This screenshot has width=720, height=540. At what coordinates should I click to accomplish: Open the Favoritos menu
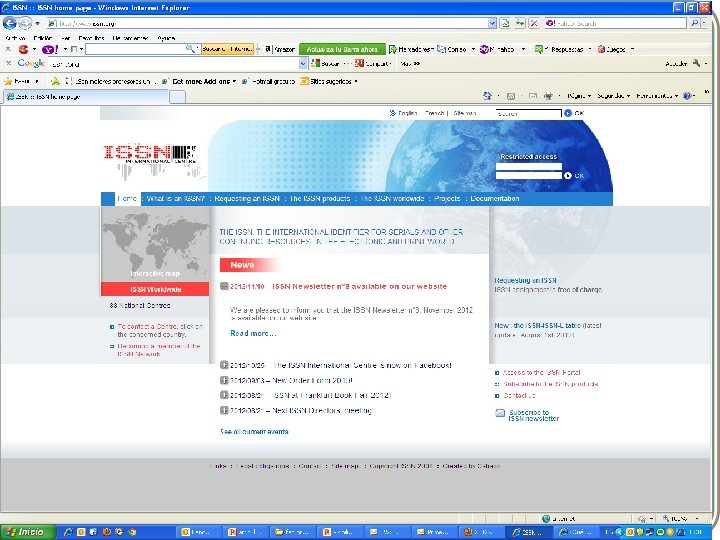[x=91, y=38]
